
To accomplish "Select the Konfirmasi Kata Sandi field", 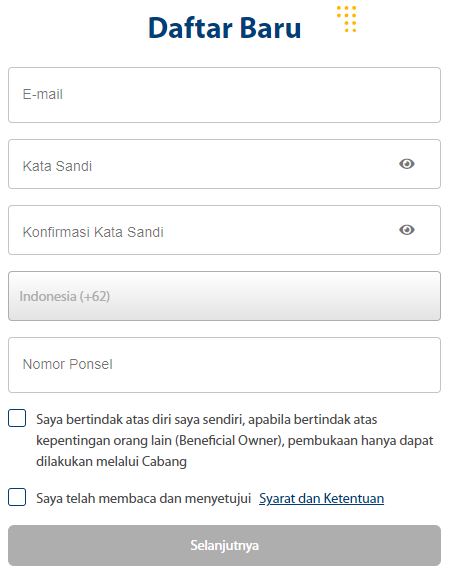I will (x=224, y=230).
